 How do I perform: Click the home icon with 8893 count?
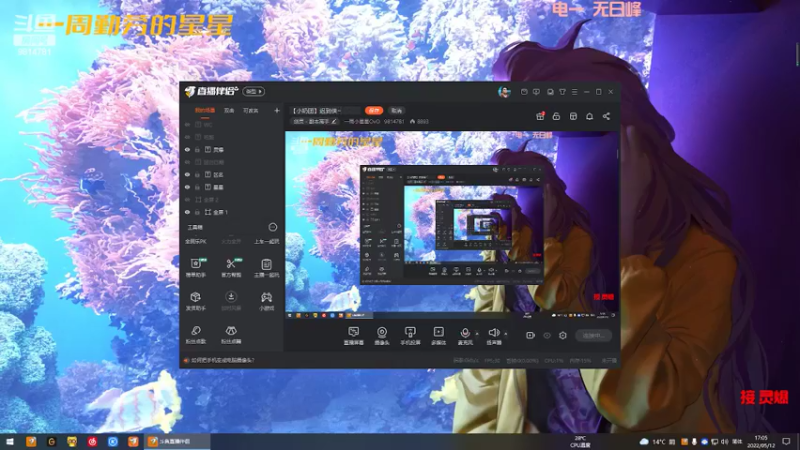412,121
